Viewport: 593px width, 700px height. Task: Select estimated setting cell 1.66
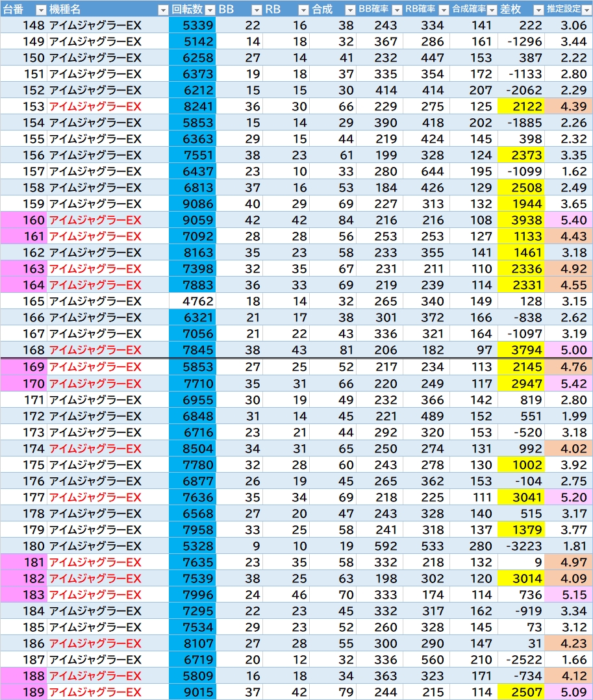click(x=568, y=660)
